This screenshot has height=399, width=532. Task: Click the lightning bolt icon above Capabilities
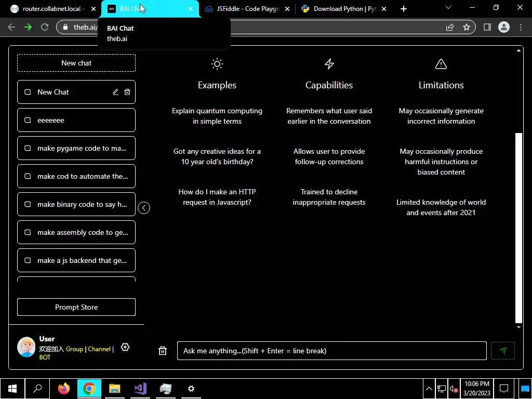pyautogui.click(x=329, y=64)
